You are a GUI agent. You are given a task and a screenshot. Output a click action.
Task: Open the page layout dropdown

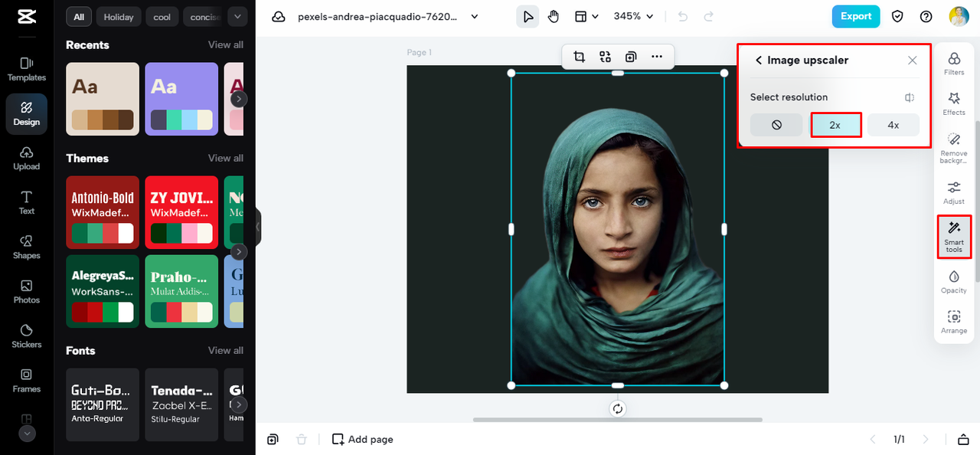pos(586,16)
